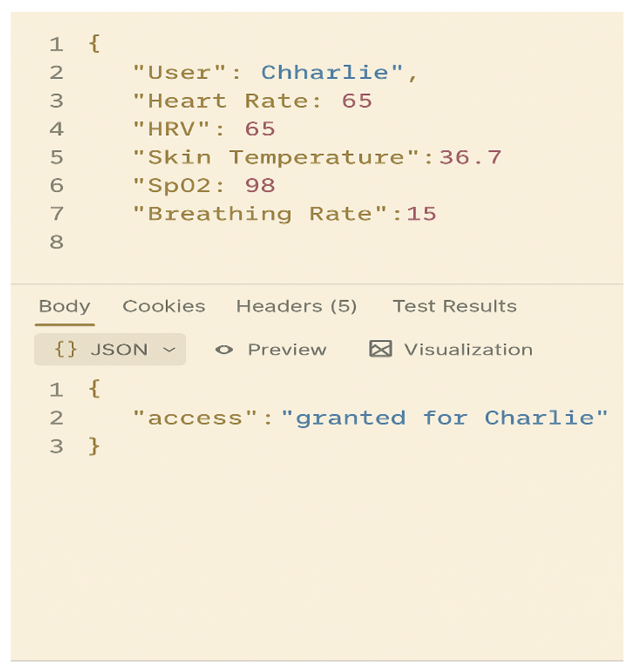Switch to Preview response view
Viewport: 635px width, 672px height.
287,350
